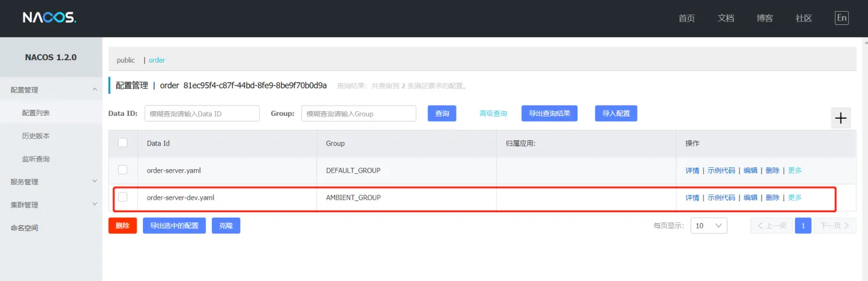Click the plus icon to add configuration

click(840, 118)
